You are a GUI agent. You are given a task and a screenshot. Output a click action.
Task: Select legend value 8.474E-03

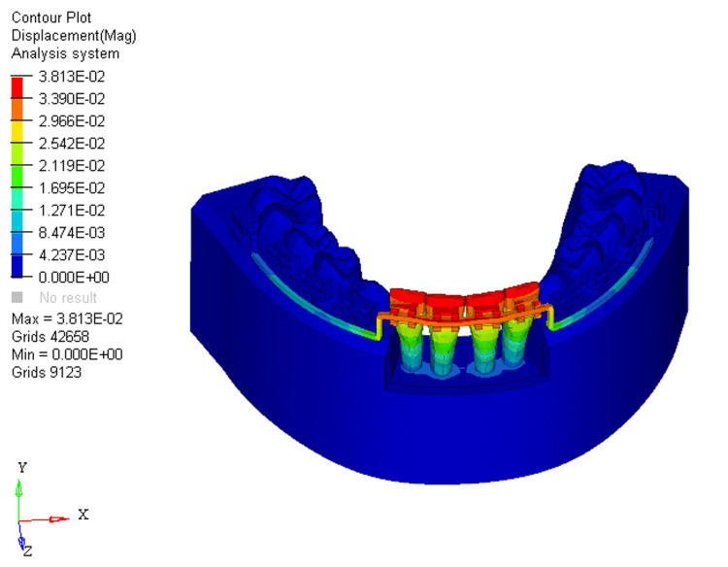coord(72,232)
